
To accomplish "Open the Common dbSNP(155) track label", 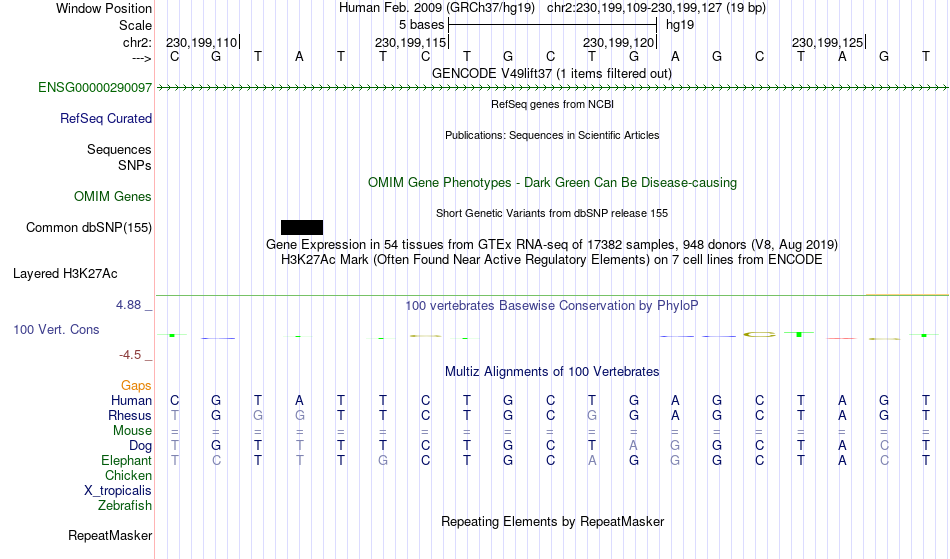I will coord(89,228).
